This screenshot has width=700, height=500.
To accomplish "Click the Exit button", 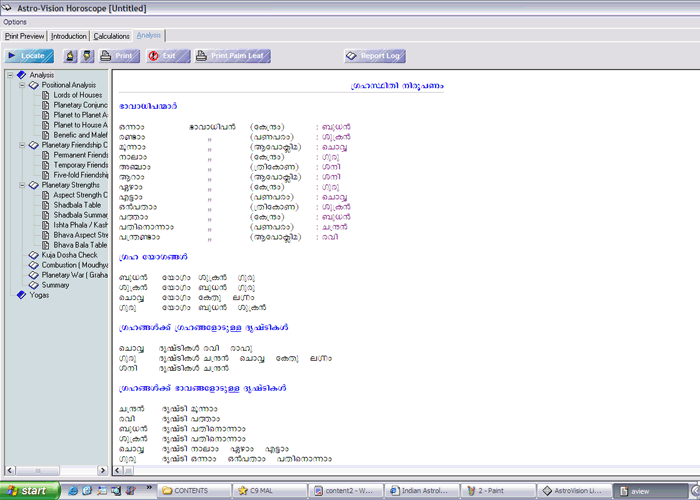I will pyautogui.click(x=167, y=56).
